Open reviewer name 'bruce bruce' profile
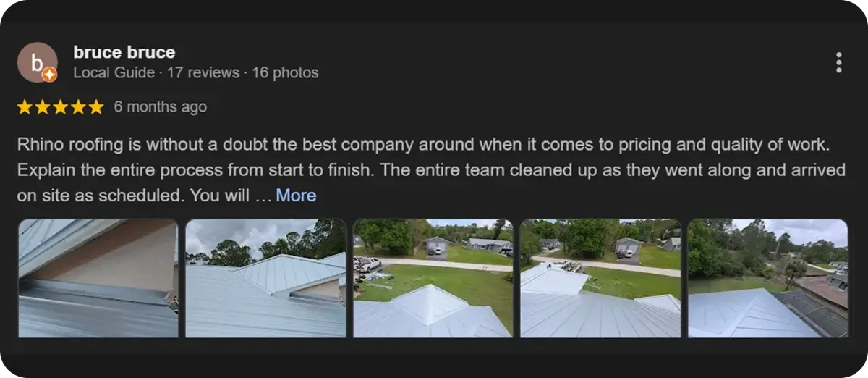Image resolution: width=868 pixels, height=378 pixels. click(124, 52)
